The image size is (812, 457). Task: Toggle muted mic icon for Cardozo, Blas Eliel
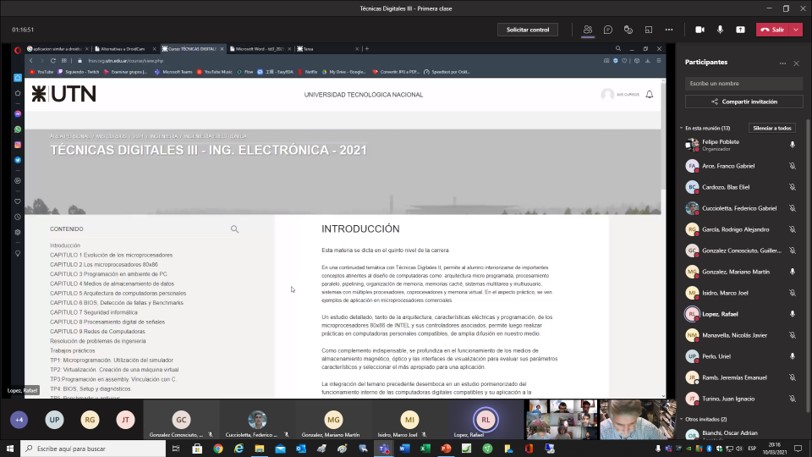(x=792, y=187)
